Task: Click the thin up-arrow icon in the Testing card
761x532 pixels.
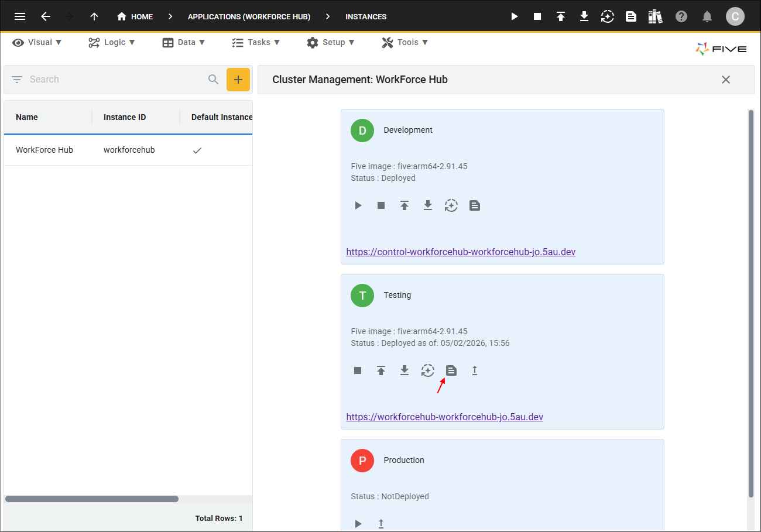Action: click(x=475, y=370)
